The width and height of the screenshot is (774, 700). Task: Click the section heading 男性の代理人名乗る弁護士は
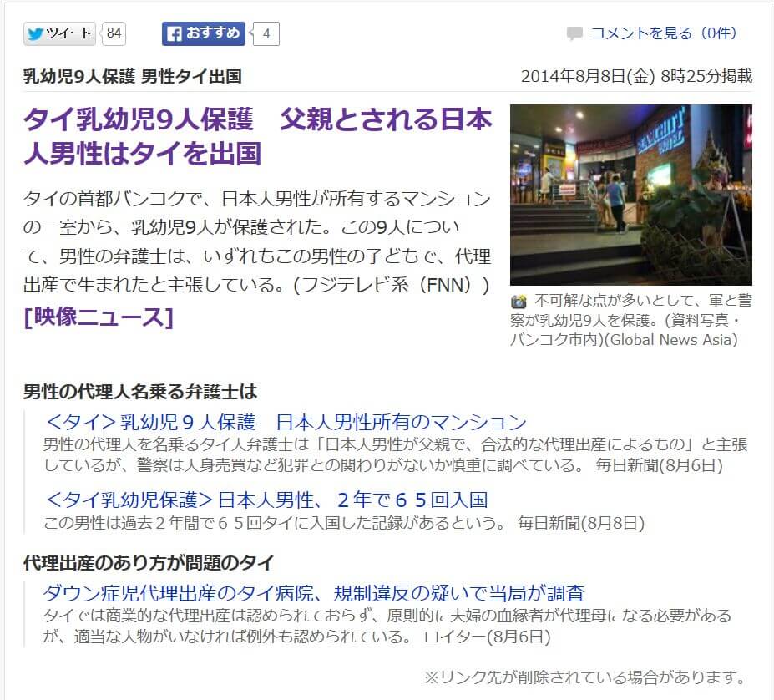coord(140,391)
